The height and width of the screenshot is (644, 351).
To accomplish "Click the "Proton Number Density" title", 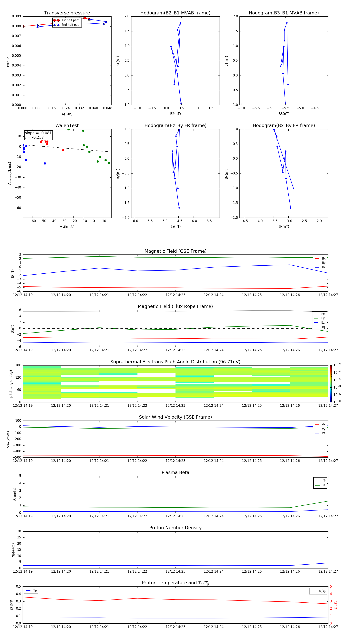I will [x=175, y=528].
